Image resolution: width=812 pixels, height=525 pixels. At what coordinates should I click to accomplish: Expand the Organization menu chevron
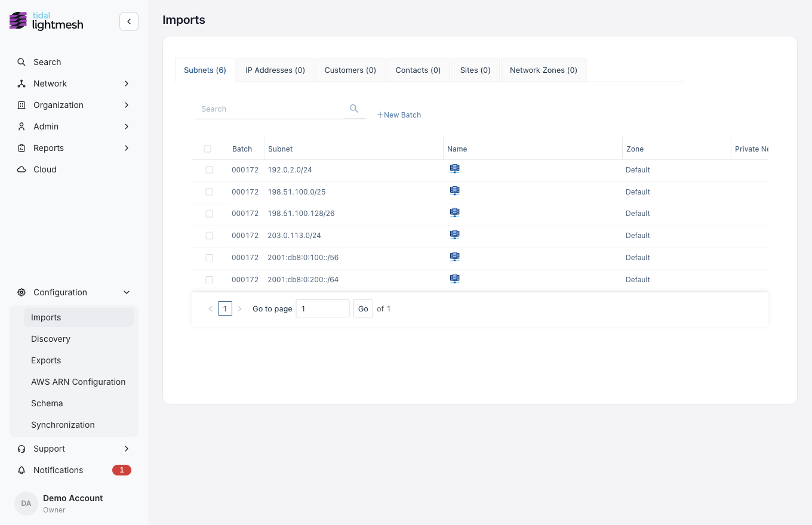[127, 105]
